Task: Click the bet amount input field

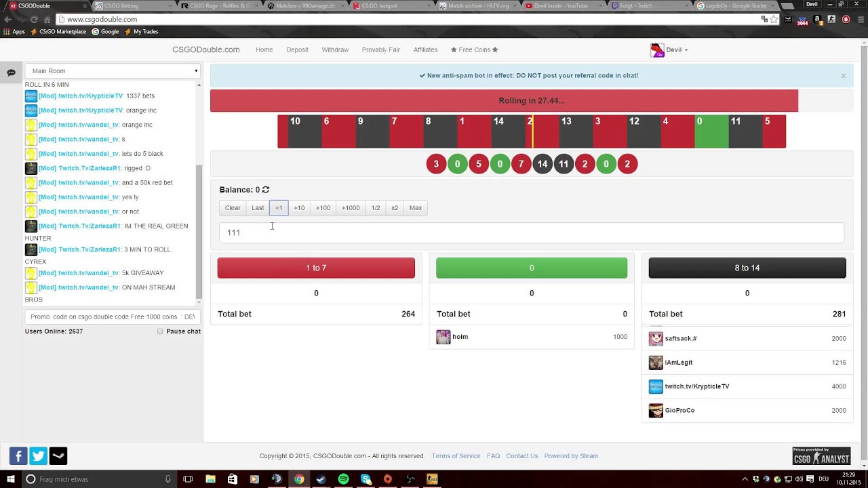Action: click(532, 232)
